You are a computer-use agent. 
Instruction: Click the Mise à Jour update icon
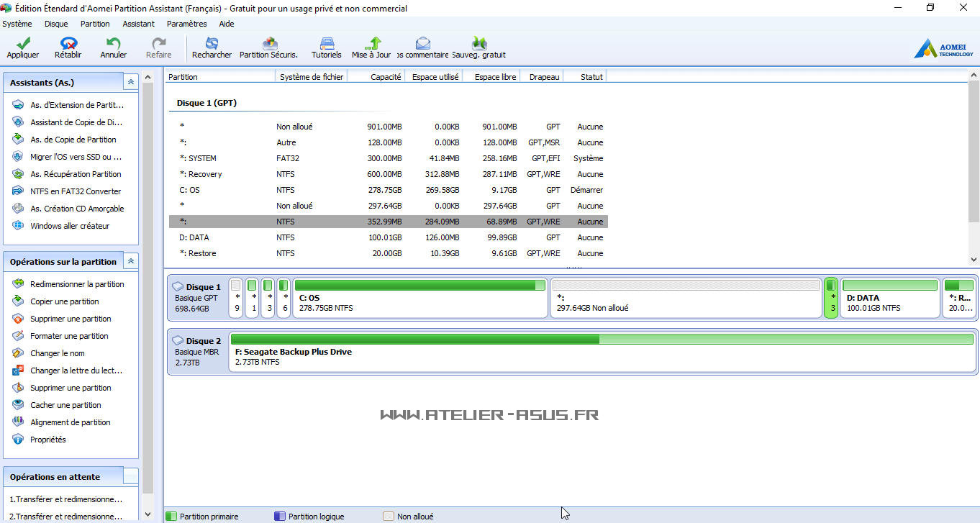(x=372, y=44)
